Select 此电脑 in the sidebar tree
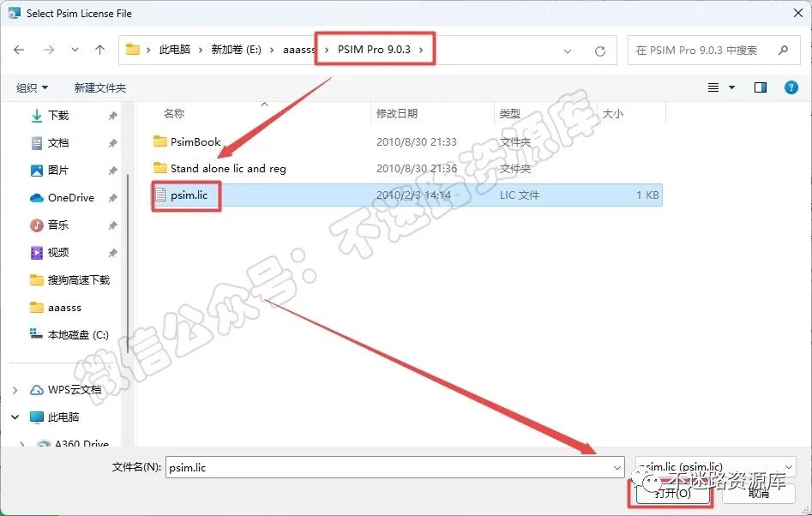Screen dimensions: 812x516 click(x=63, y=417)
